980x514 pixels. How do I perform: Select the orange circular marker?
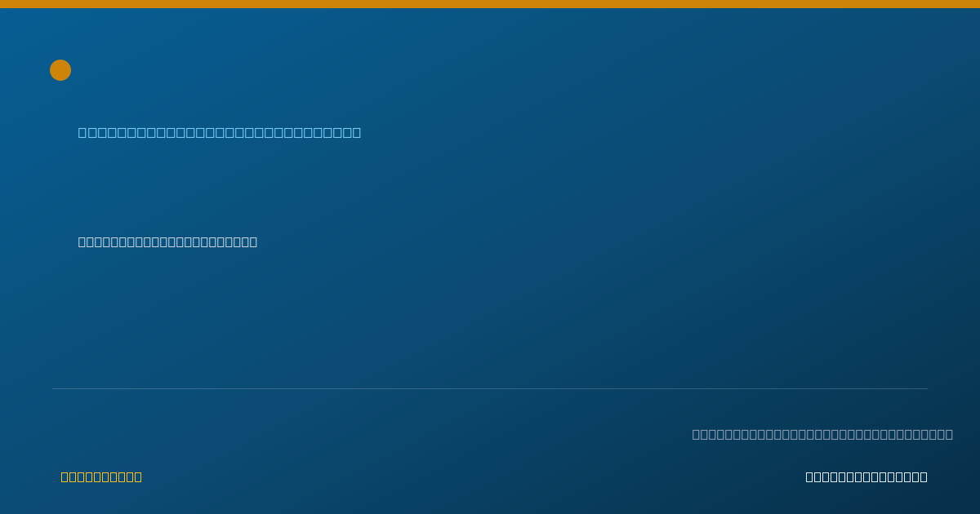click(x=60, y=70)
